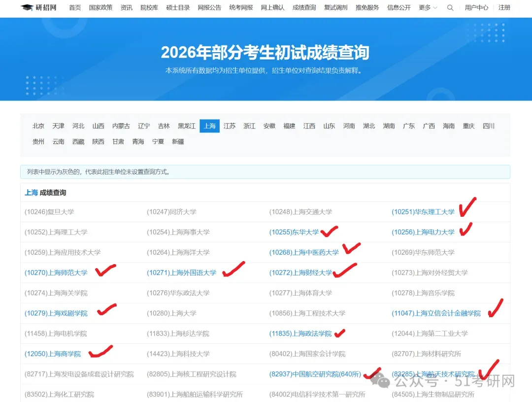
Task: Select the 四川 province tab
Action: click(489, 126)
